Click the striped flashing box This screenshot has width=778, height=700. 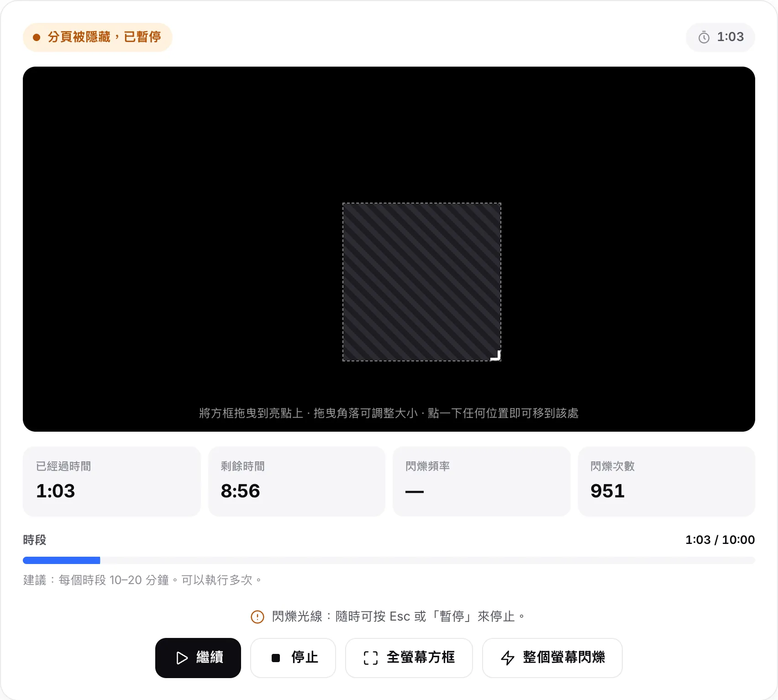[x=422, y=282]
